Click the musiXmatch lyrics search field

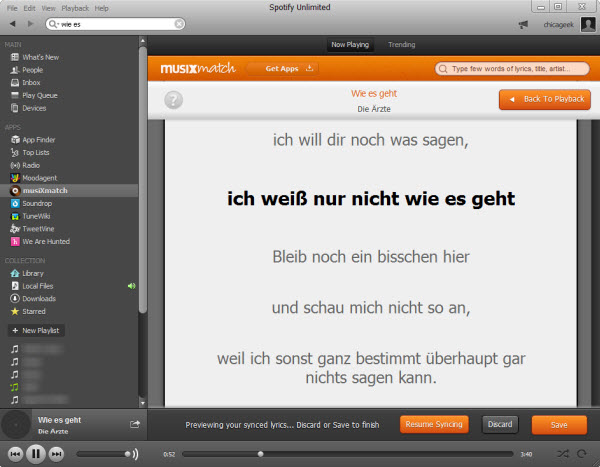512,69
